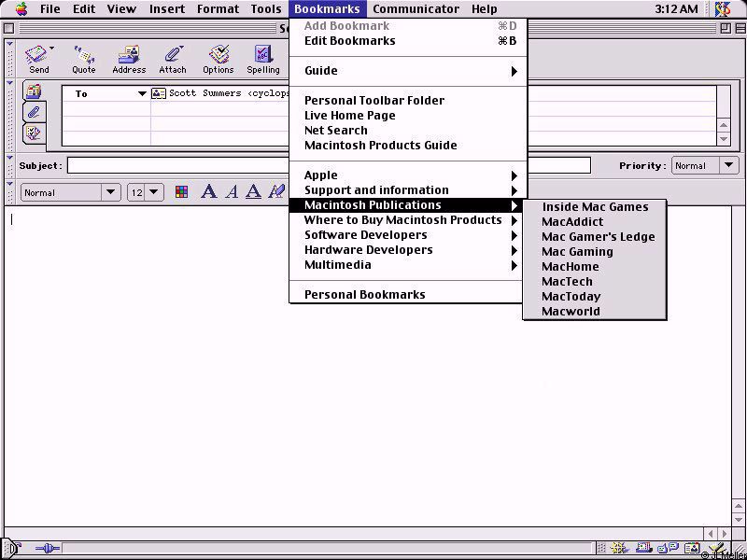
Task: Open the Apple menu
Action: tap(21, 8)
